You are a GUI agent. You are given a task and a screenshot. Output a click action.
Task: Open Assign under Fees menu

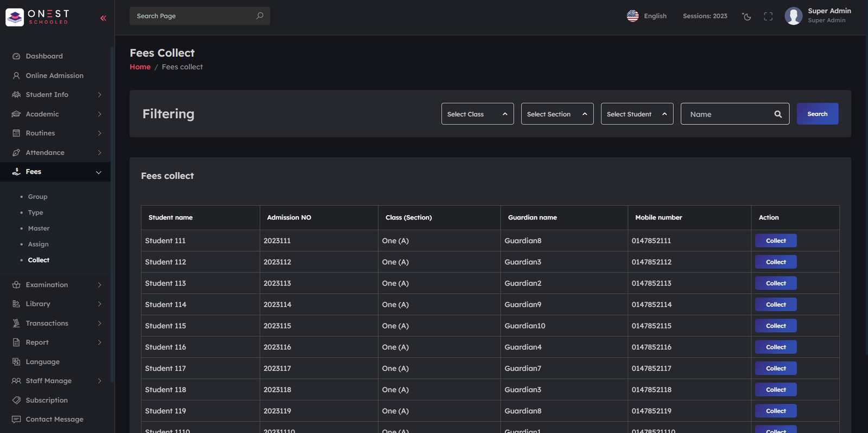click(x=38, y=244)
